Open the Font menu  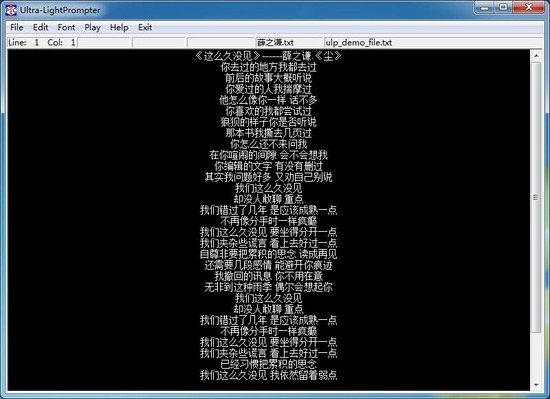(x=66, y=27)
